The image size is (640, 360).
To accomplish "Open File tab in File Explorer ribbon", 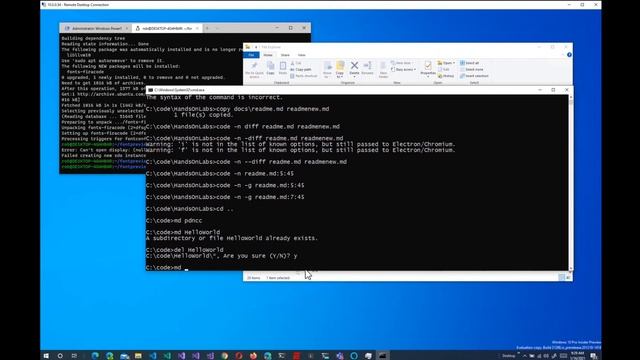I will [x=251, y=55].
